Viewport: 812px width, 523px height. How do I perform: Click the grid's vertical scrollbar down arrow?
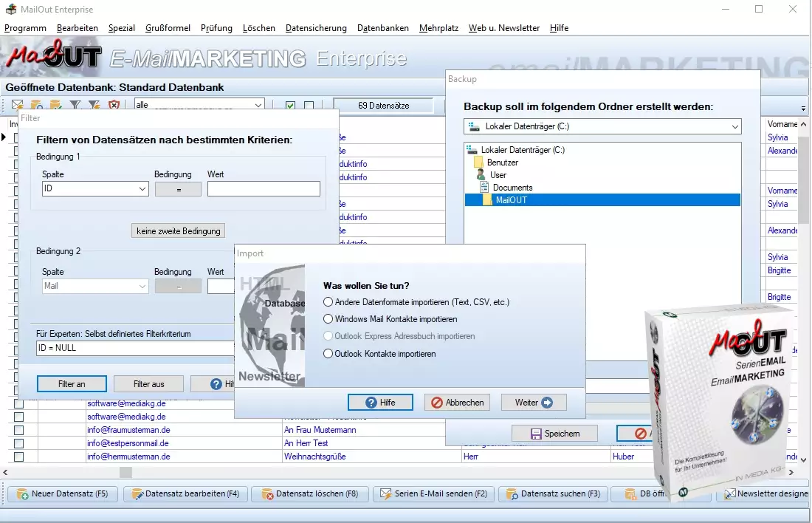click(803, 459)
